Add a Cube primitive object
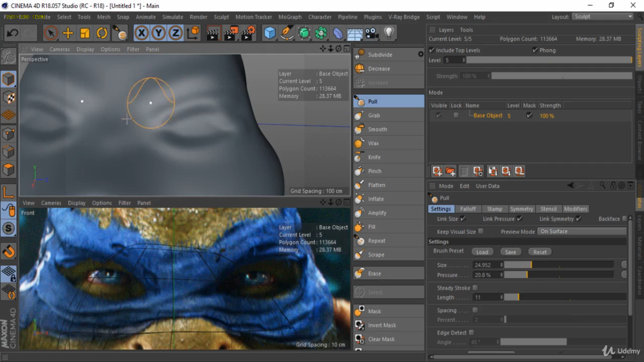This screenshot has width=644, height=362. (270, 33)
